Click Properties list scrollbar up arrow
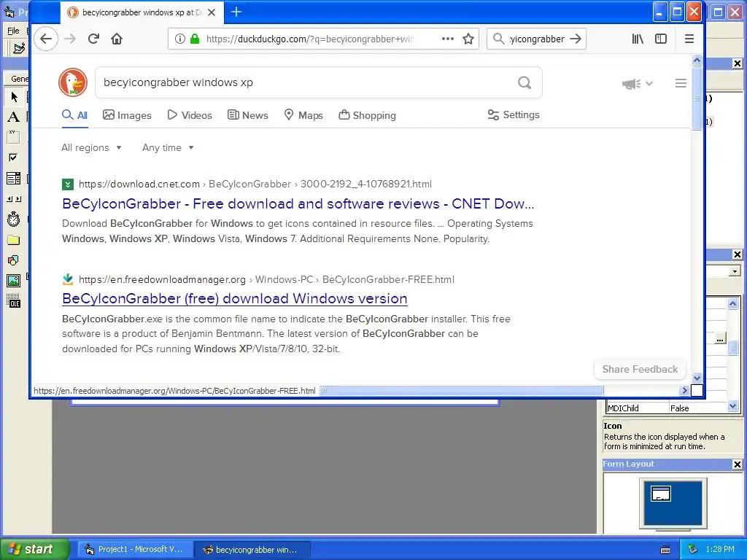747x560 pixels. (732, 303)
